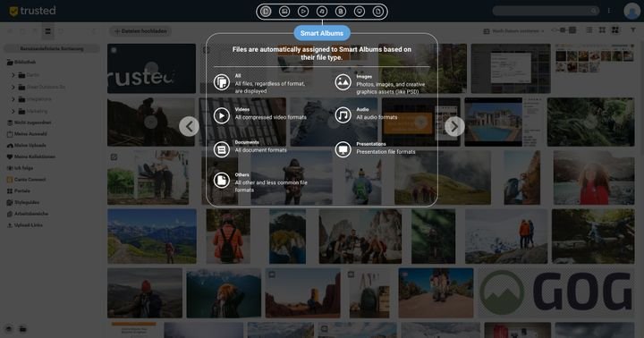644x338 pixels.
Task: Expand the Great Outdoors folder
Action: click(x=13, y=87)
